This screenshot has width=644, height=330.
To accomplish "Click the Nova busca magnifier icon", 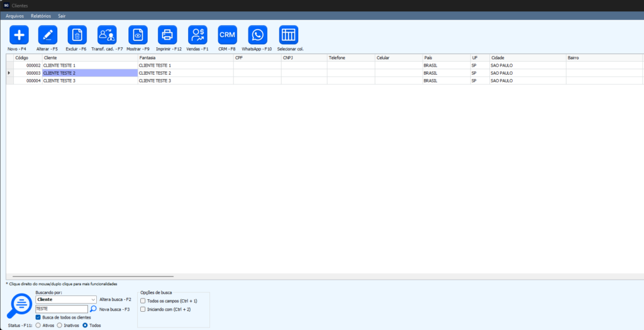I will tap(93, 309).
